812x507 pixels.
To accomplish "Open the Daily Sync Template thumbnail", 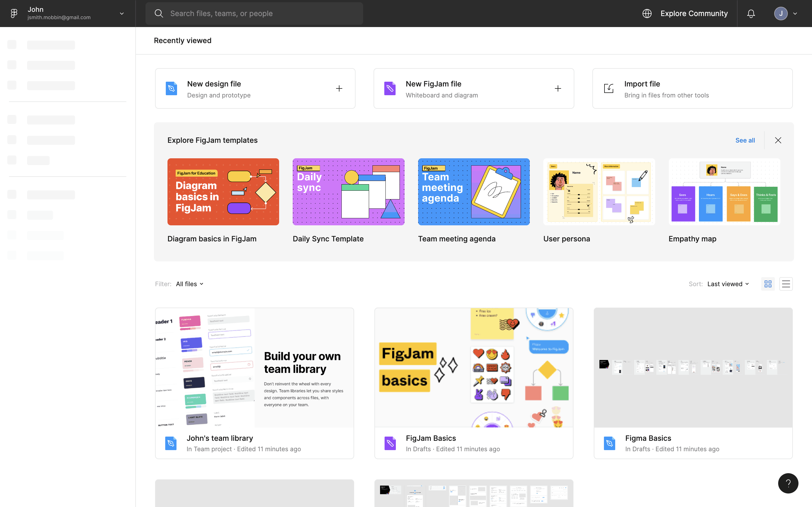I will point(348,192).
